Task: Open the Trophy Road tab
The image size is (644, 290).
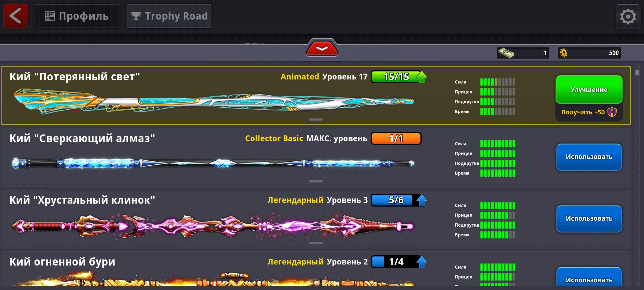Action: (169, 16)
